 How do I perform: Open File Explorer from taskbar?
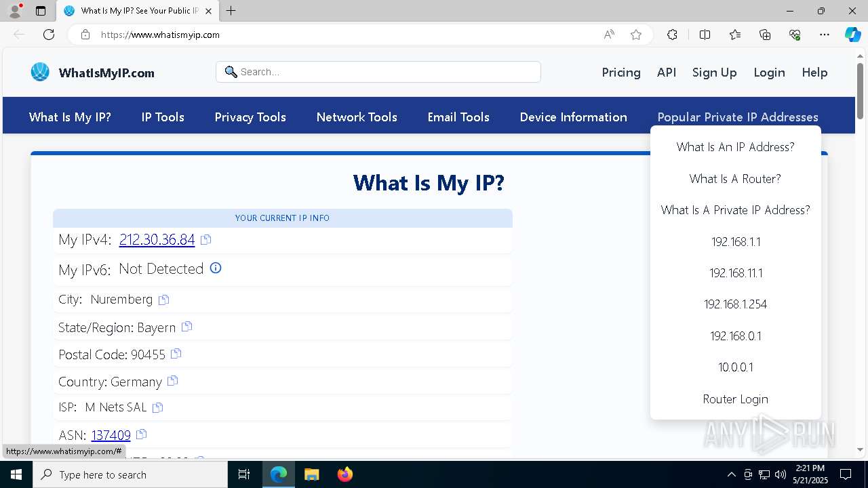pyautogui.click(x=311, y=474)
